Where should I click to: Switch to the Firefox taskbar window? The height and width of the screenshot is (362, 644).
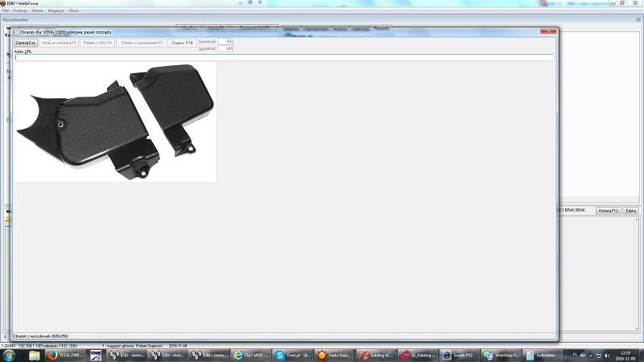pos(65,356)
